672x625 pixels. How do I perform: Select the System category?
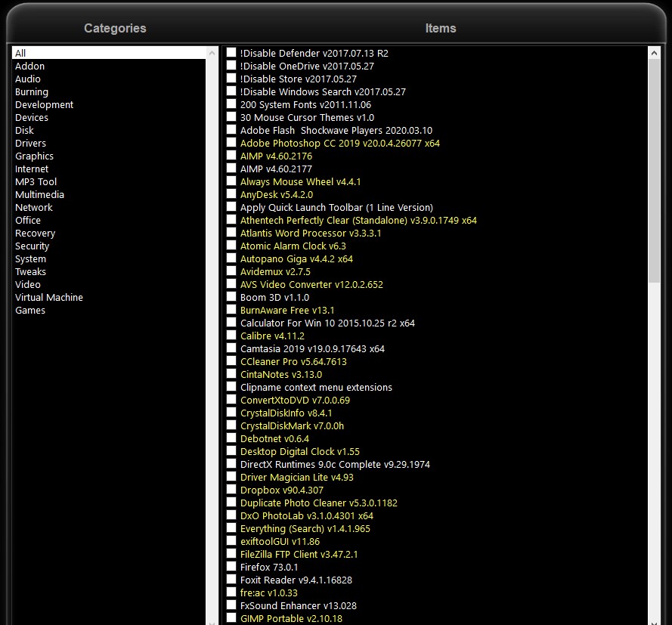109,258
